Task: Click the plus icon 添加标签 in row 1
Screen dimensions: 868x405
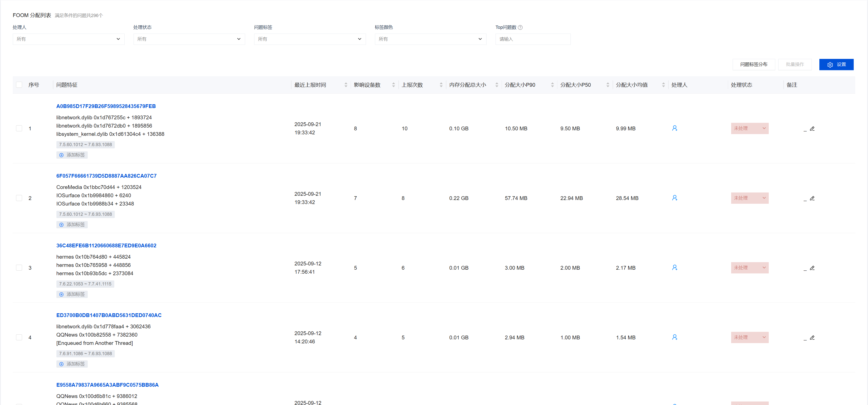Action: click(61, 155)
